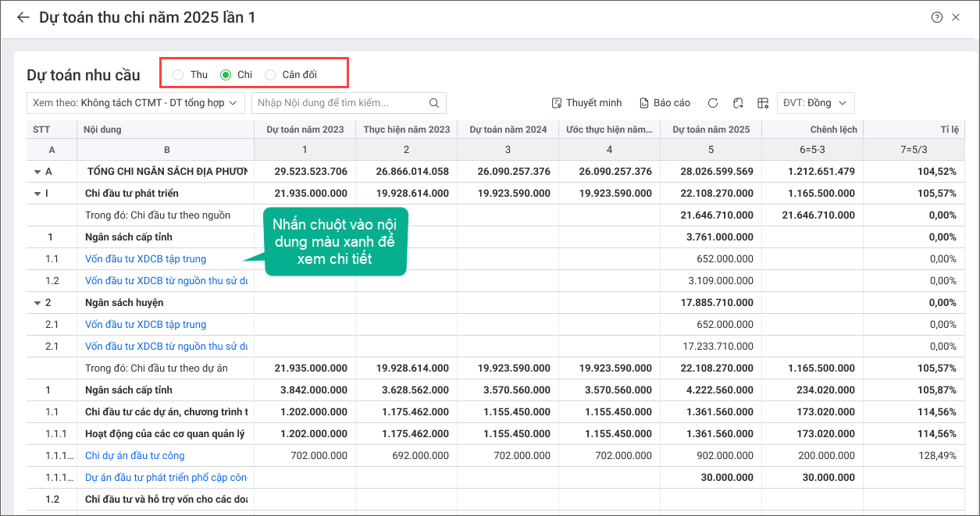This screenshot has width=980, height=516.
Task: Collapse row A Tổng chi ngân sách
Action: (37, 172)
